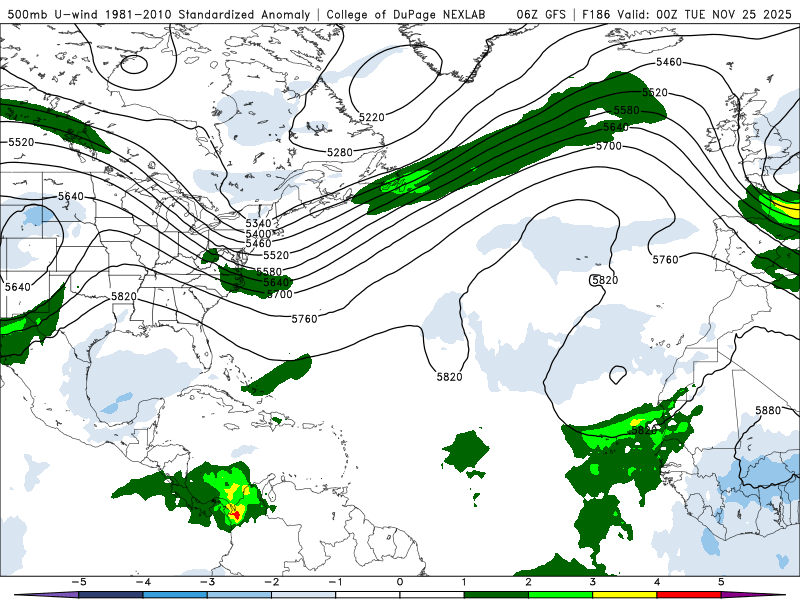Click the colorbar tick label "2"
The width and height of the screenshot is (800, 600).
[528, 582]
